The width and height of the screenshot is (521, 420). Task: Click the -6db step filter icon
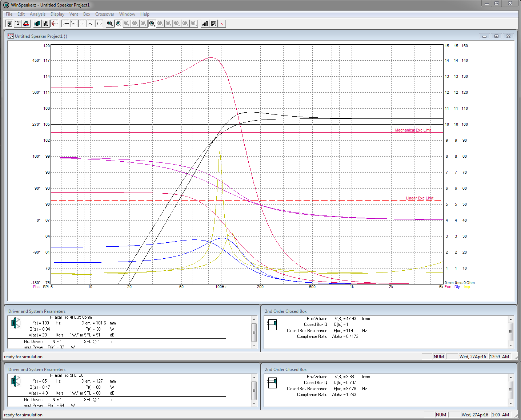(x=18, y=24)
